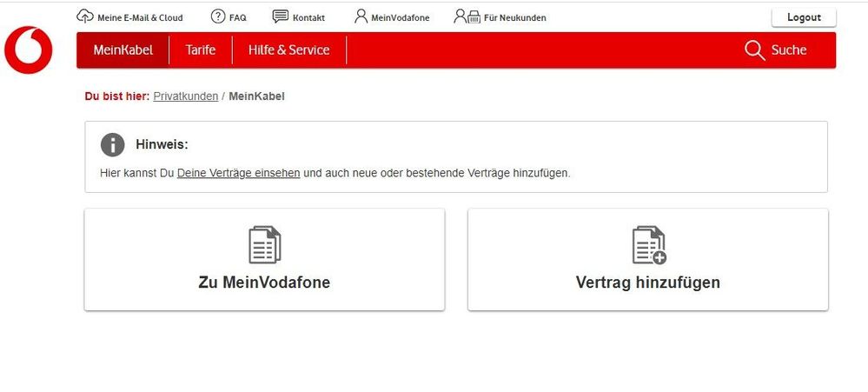The width and height of the screenshot is (868, 392).
Task: Click the Suche label in navigation bar
Action: click(x=789, y=50)
